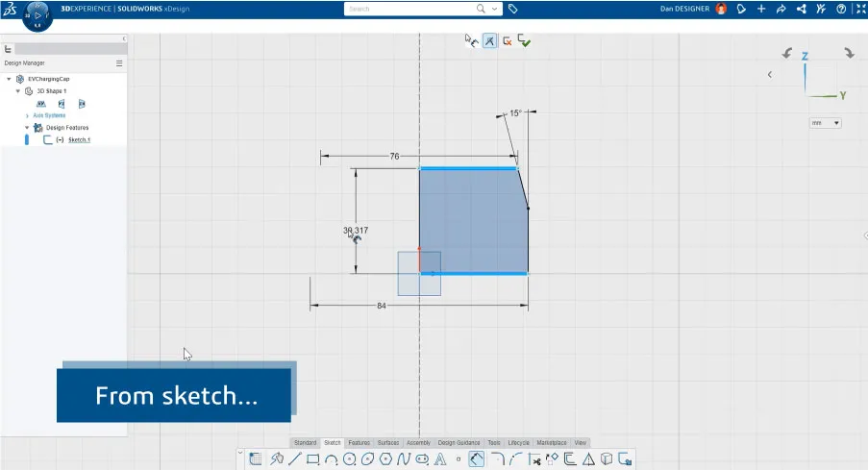Viewport: 868px width, 470px height.
Task: Select the Point sketch tool
Action: [459, 458]
